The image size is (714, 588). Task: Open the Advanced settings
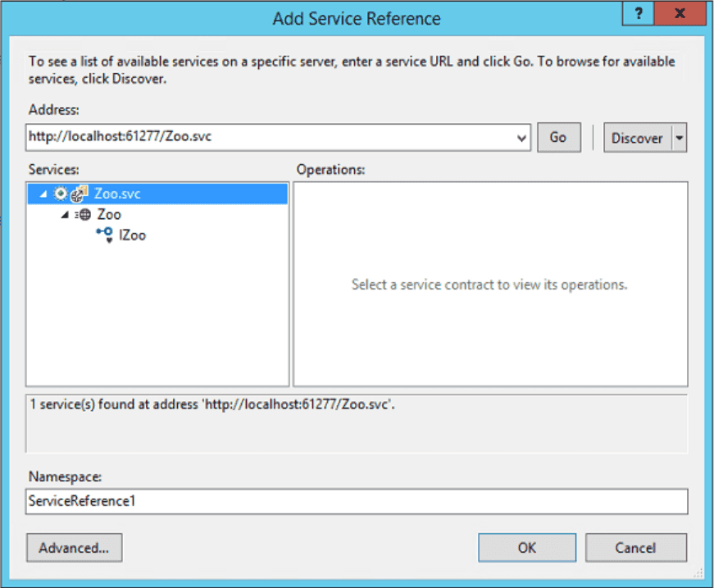point(75,548)
